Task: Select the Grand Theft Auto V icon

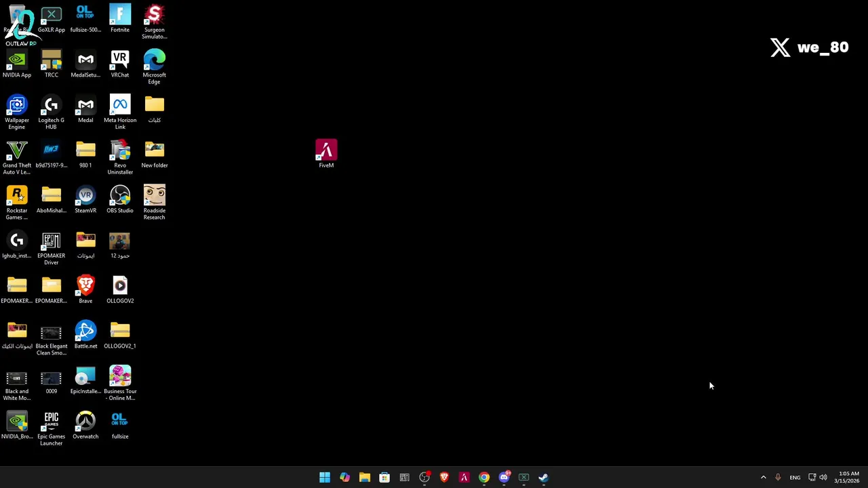Action: point(17,158)
